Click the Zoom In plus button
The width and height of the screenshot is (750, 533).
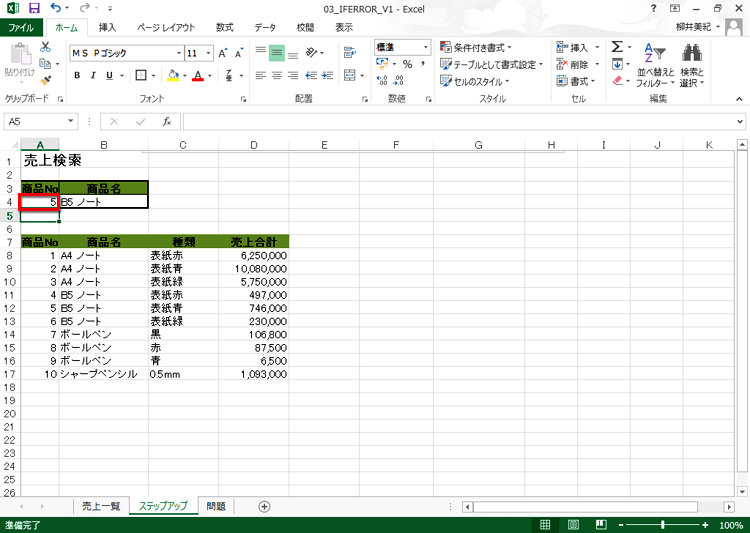(705, 525)
